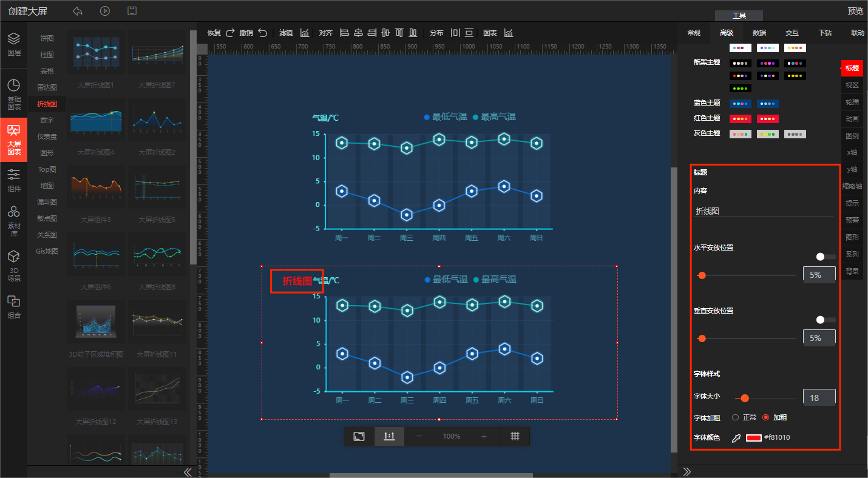
Task: Click the 内容 title input showing 折线图
Action: [x=764, y=211]
